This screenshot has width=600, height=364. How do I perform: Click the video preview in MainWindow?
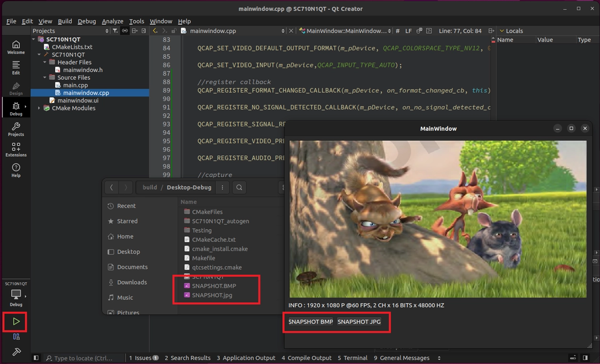tap(438, 219)
